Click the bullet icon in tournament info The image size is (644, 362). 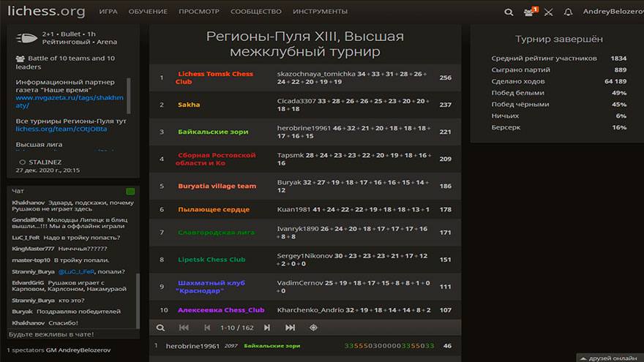pos(26,38)
